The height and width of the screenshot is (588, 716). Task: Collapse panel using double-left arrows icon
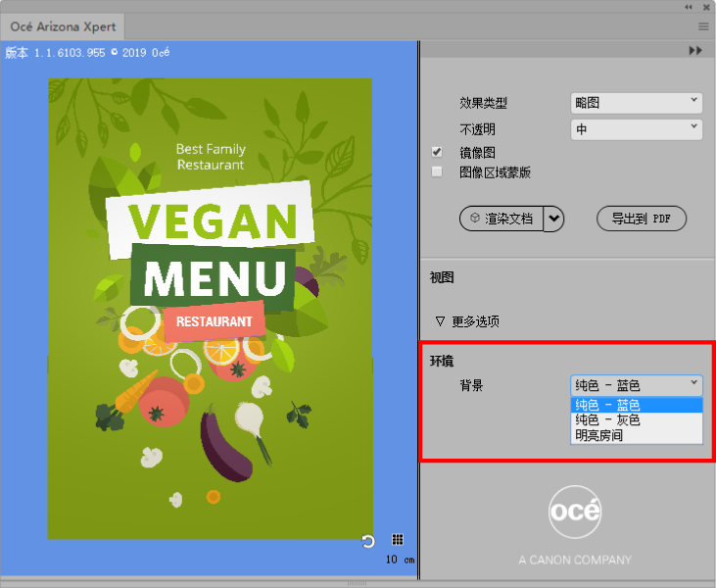pyautogui.click(x=689, y=7)
